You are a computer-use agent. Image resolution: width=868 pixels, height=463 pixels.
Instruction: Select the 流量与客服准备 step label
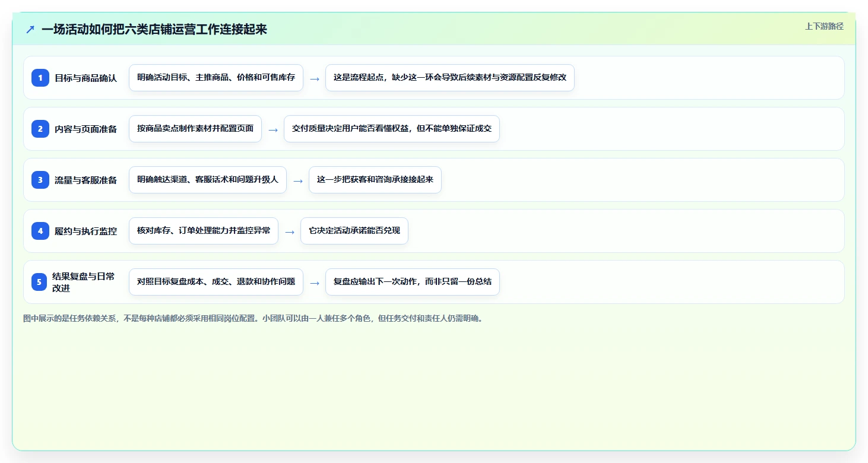[86, 180]
